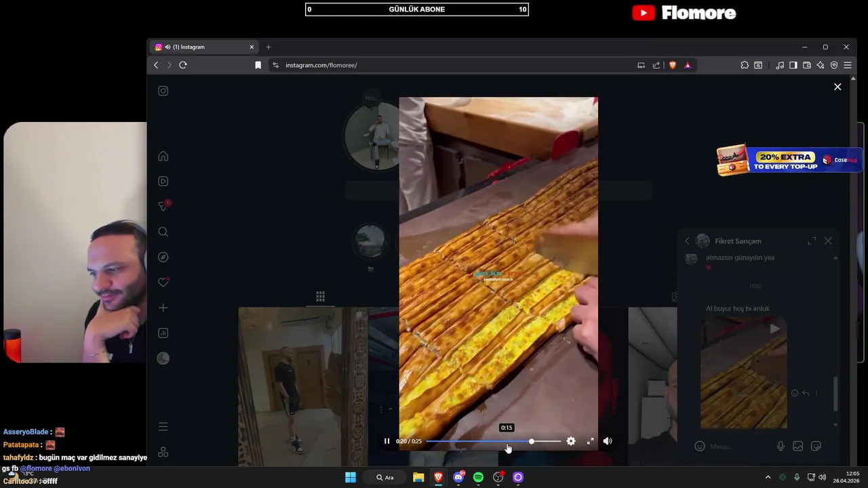Image resolution: width=868 pixels, height=488 pixels.
Task: Open the Dashboard chart icon in sidebar
Action: click(x=163, y=333)
